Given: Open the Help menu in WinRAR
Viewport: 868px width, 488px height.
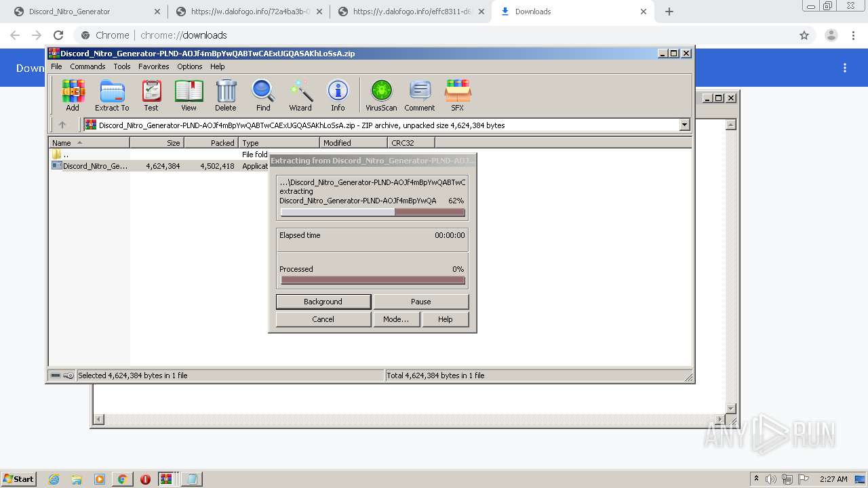Looking at the screenshot, I should 217,66.
